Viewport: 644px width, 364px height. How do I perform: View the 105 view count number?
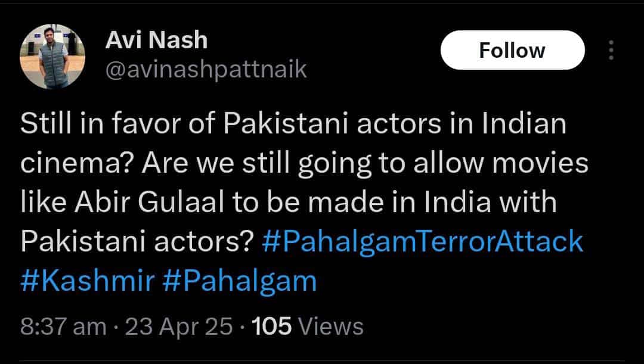271,326
